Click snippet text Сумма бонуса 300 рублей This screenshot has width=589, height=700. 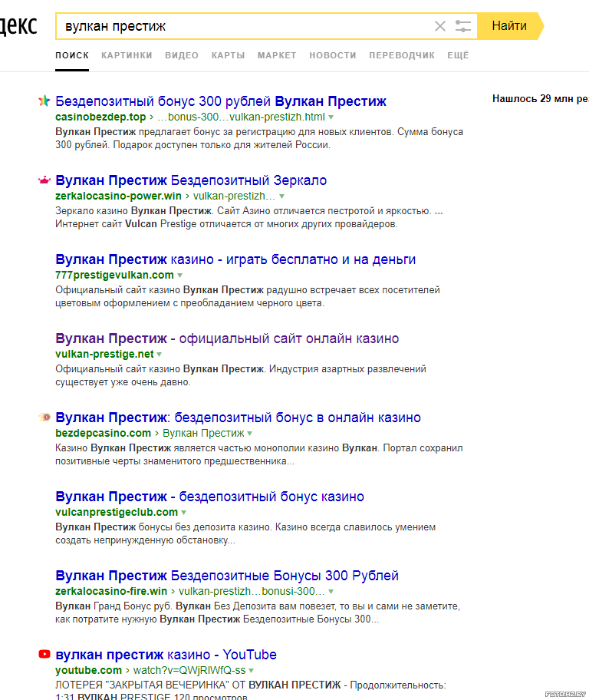[x=259, y=138]
